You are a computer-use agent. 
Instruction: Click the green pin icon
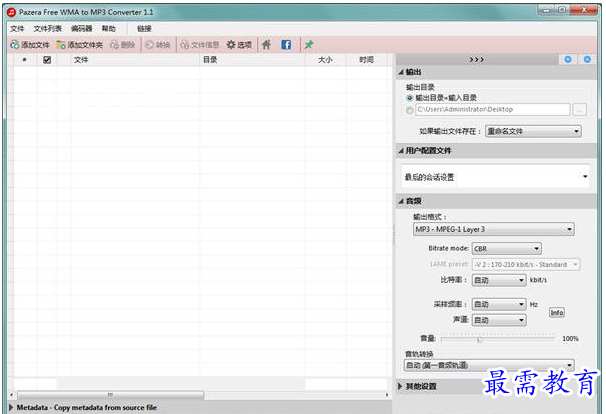tap(309, 45)
